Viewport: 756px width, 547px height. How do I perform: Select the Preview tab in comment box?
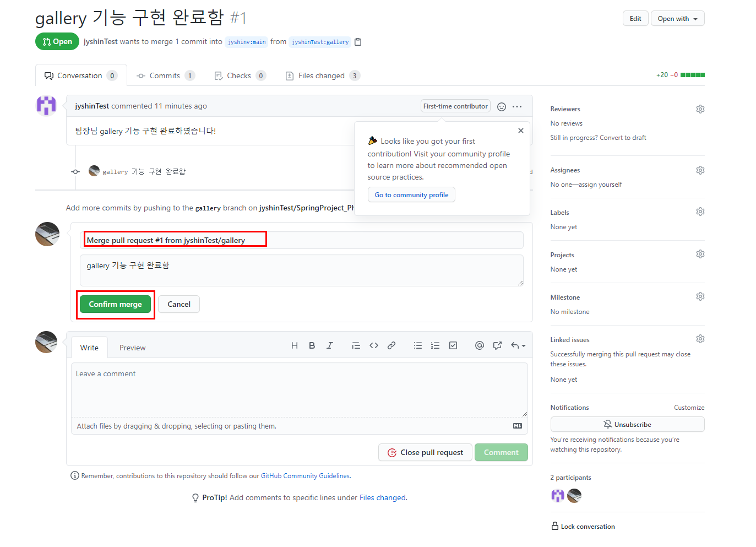click(x=133, y=348)
